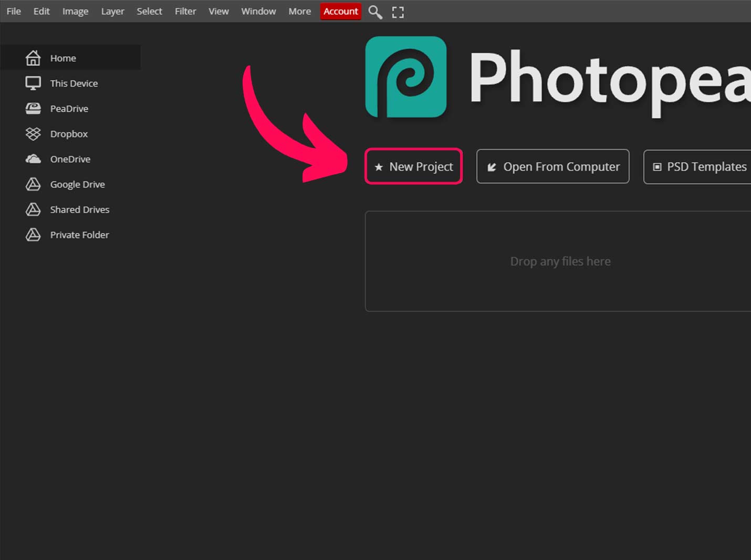Open the Image menu
The height and width of the screenshot is (560, 751).
pos(75,11)
